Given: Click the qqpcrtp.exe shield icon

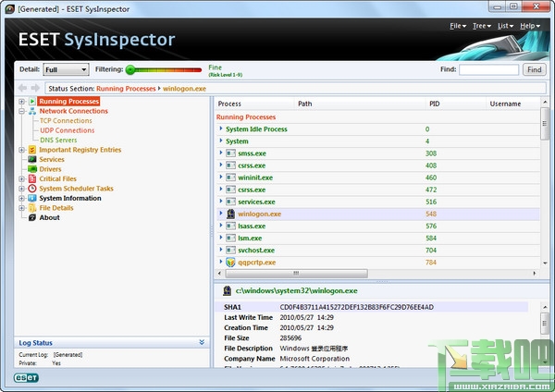Looking at the screenshot, I should pos(230,263).
